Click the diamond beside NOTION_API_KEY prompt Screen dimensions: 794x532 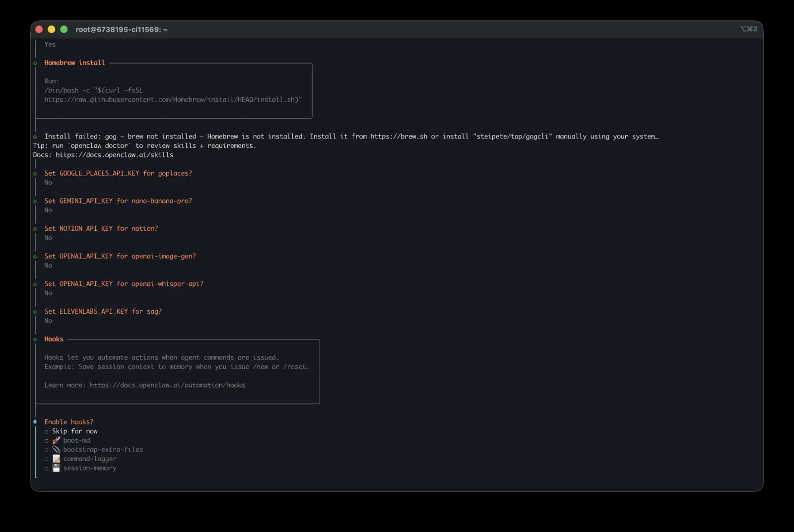pos(35,229)
